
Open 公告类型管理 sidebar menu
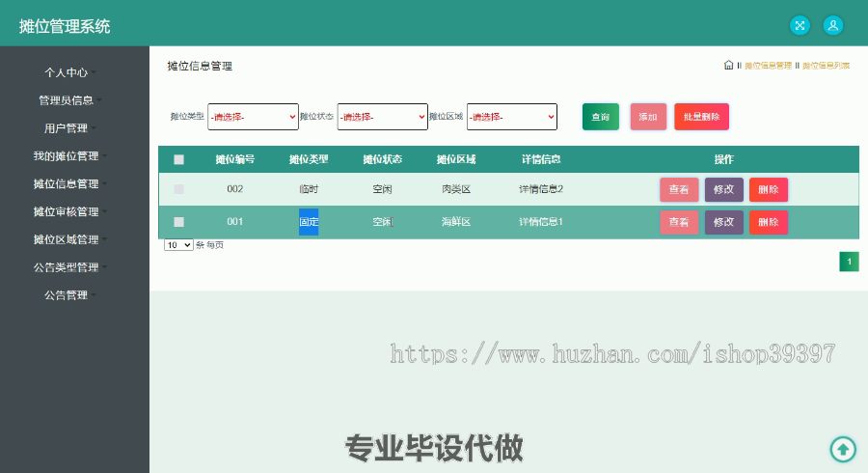coord(66,267)
